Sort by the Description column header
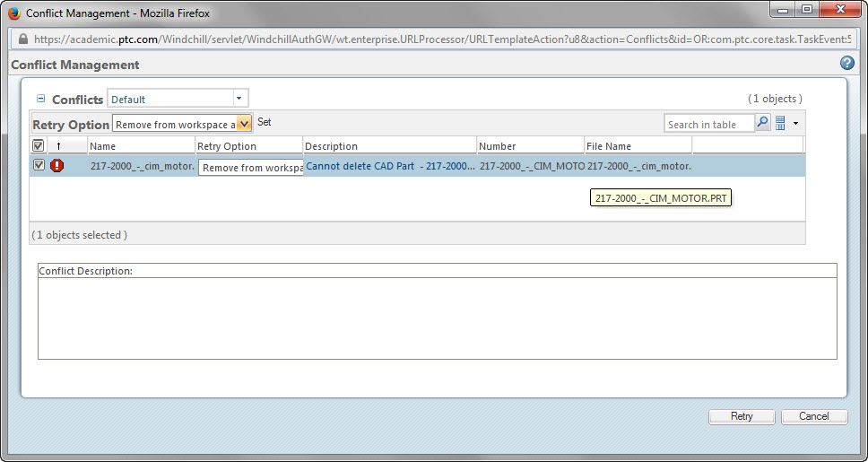This screenshot has width=868, height=462. (390, 146)
